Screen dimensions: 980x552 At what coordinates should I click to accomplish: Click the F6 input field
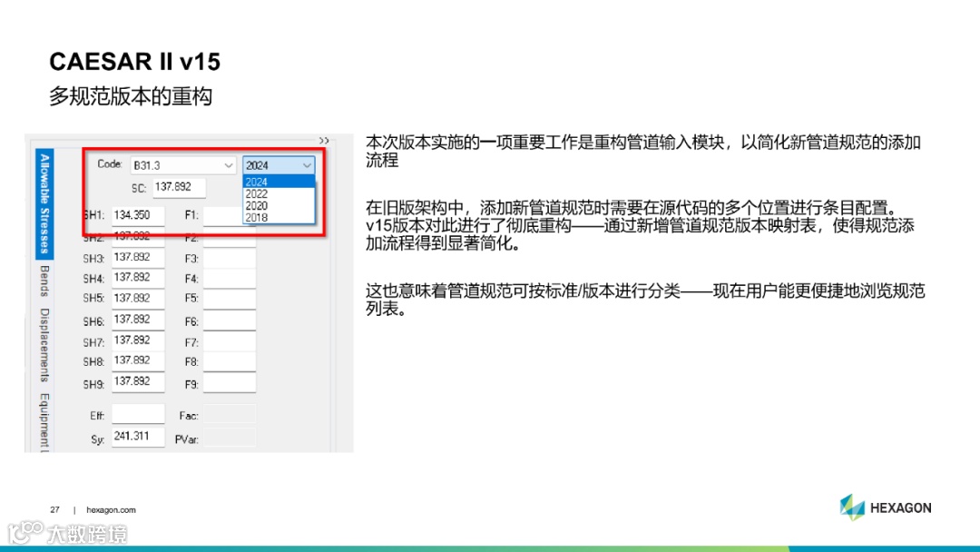pyautogui.click(x=230, y=320)
